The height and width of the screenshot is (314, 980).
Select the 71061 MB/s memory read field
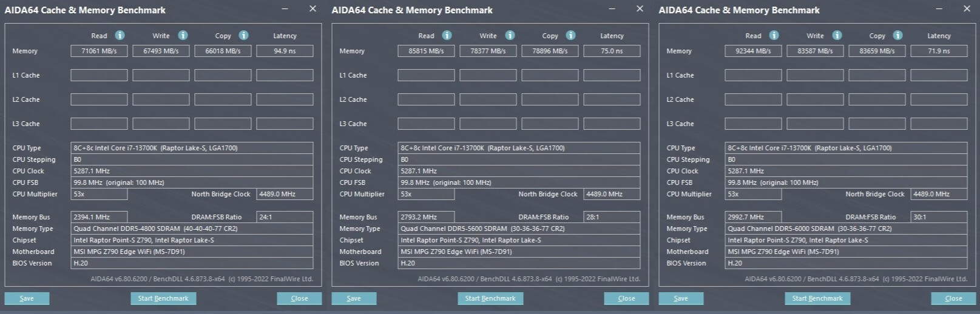[99, 51]
